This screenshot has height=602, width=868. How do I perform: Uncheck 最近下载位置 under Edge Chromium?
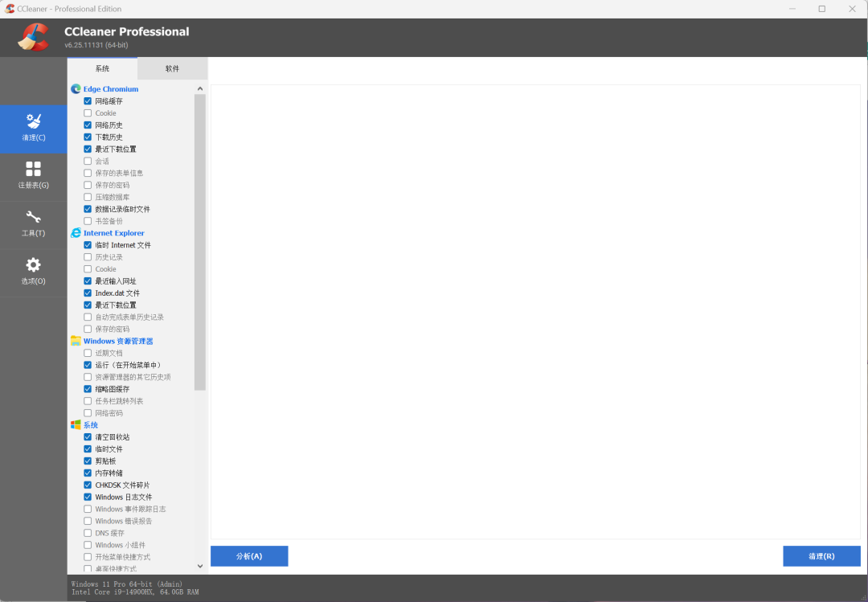coord(88,149)
